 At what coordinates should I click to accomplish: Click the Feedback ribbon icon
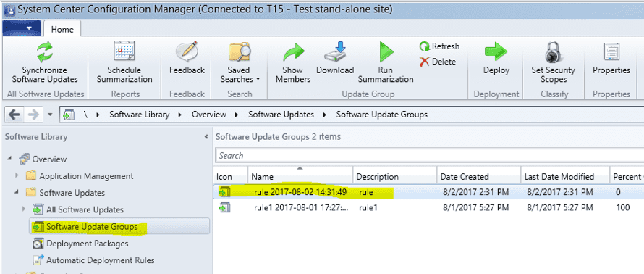[x=187, y=52]
